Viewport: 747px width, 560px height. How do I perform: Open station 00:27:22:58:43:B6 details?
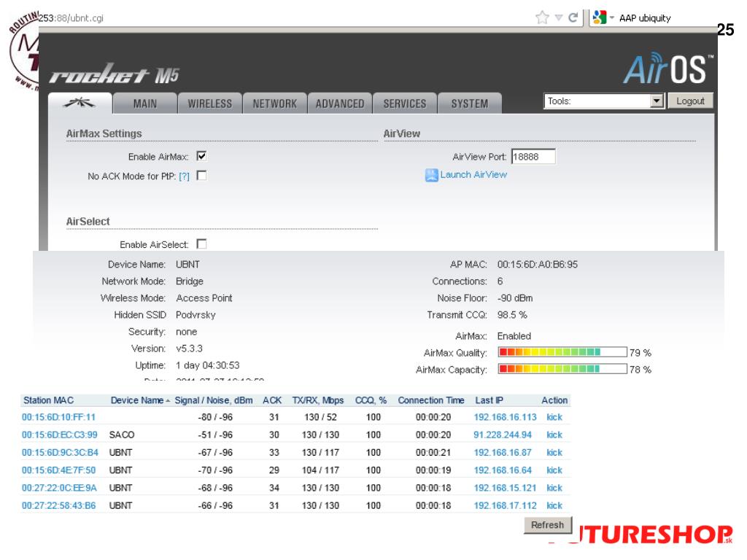pyautogui.click(x=58, y=505)
